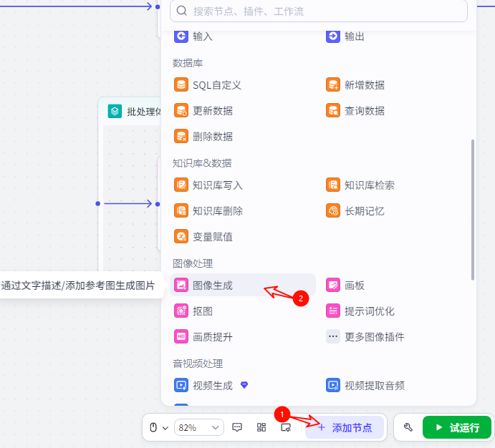The width and height of the screenshot is (495, 448).
Task: Toggle the comment icon in bottom toolbar
Action: pos(237,427)
